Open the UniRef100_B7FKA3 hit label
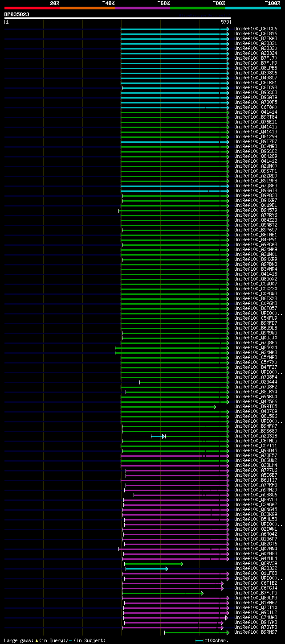Viewport: 285px width, 644px height. (255, 39)
